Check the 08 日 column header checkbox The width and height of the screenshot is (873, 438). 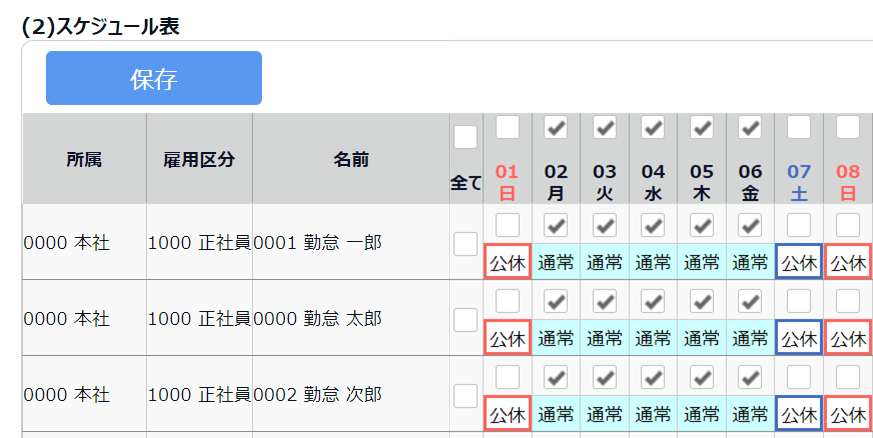click(x=848, y=127)
